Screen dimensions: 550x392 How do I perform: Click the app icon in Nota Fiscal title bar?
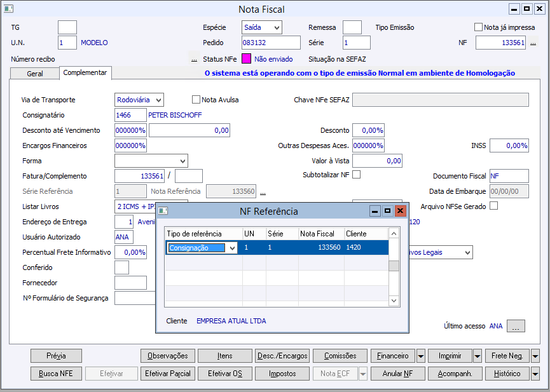9,9
